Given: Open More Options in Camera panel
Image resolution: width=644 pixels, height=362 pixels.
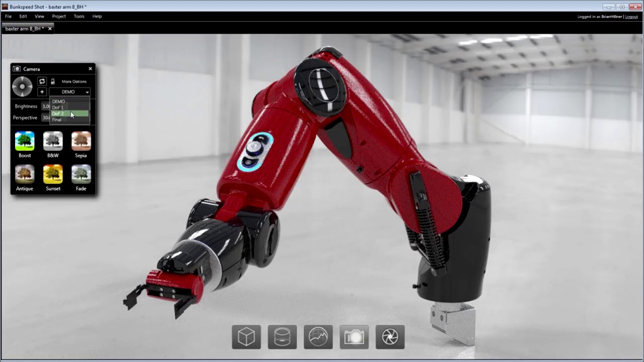Looking at the screenshot, I should point(74,81).
